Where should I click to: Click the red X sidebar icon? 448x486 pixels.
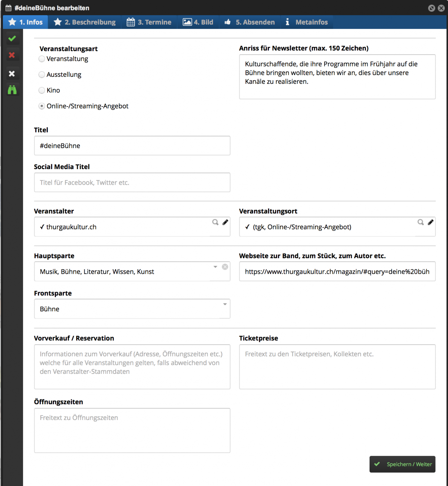coord(12,55)
